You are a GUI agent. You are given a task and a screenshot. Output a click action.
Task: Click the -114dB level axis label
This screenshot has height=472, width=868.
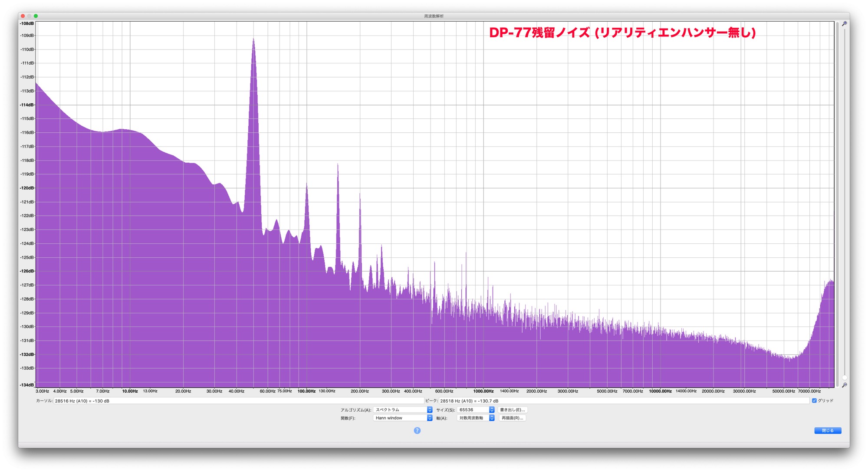[27, 105]
